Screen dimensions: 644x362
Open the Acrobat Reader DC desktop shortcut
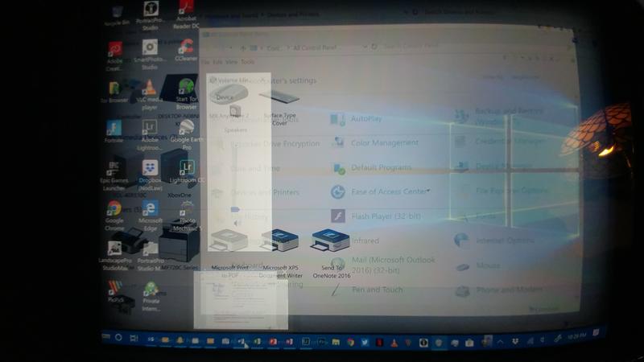pos(186,14)
